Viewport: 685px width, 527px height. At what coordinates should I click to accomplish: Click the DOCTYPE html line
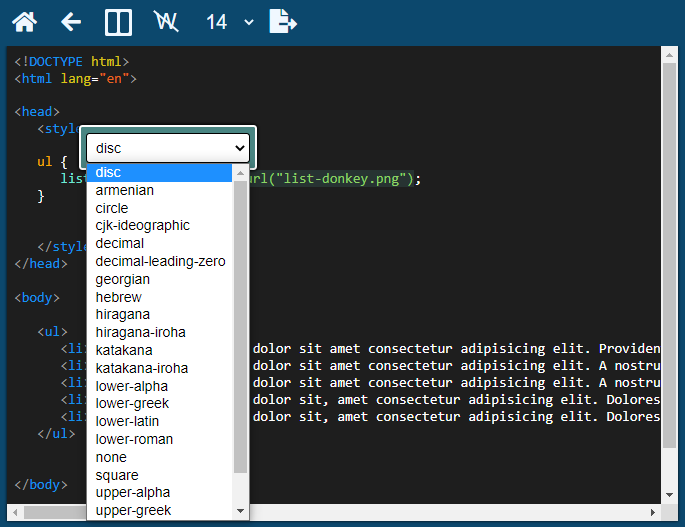pos(72,62)
